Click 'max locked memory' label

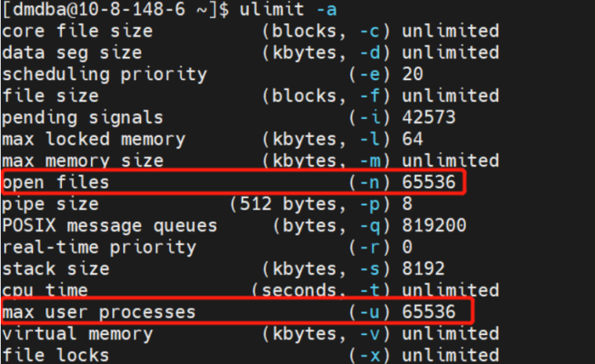pos(93,139)
